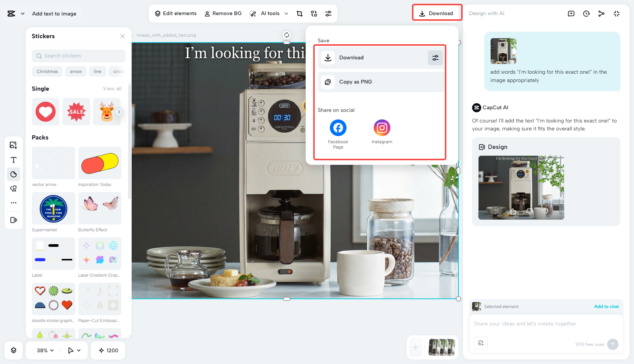Screen dimensions: 634x364
Task: Click the Adjust icon in top toolbar
Action: pos(328,13)
